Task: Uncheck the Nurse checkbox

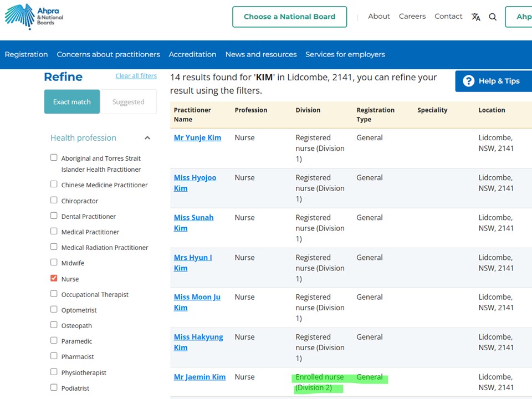Action: [x=54, y=278]
